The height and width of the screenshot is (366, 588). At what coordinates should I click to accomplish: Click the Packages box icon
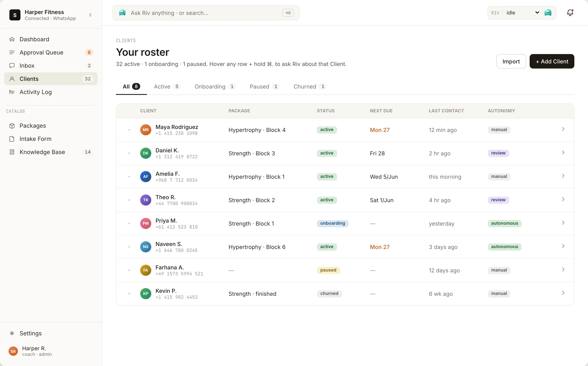click(x=12, y=126)
